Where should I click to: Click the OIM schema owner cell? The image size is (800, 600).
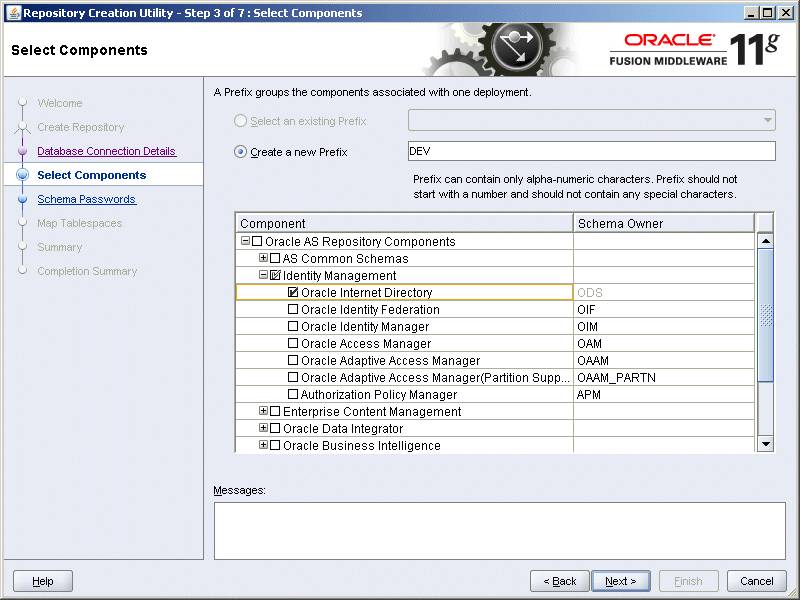click(664, 326)
